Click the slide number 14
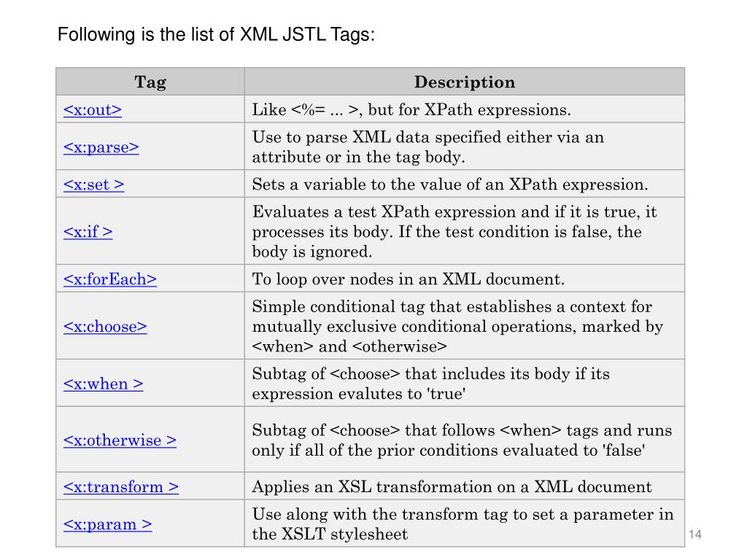 [695, 534]
